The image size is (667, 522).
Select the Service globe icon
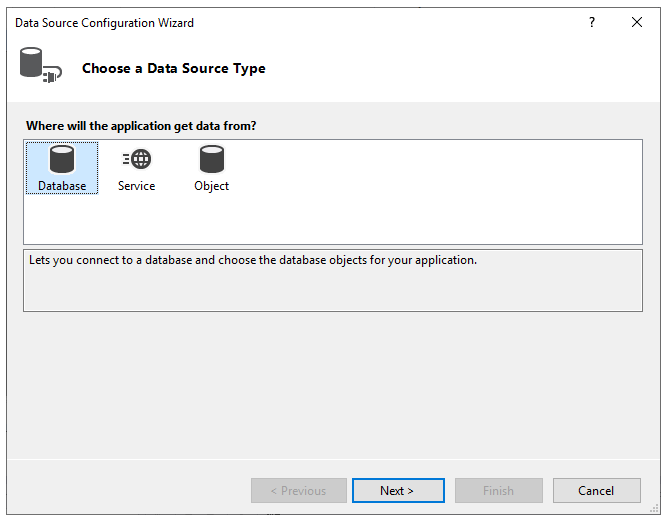(136, 160)
